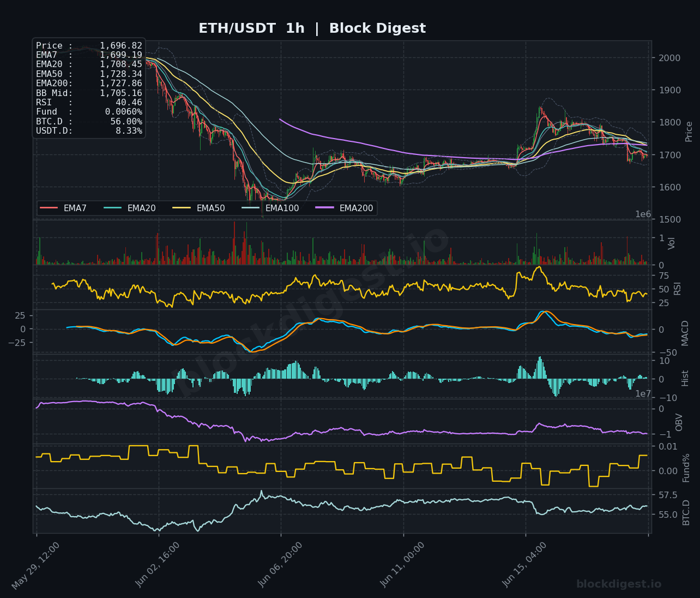Viewport: 700px width, 598px height.
Task: Click the BTC.D 55.0 axis tick
Action: (x=668, y=515)
